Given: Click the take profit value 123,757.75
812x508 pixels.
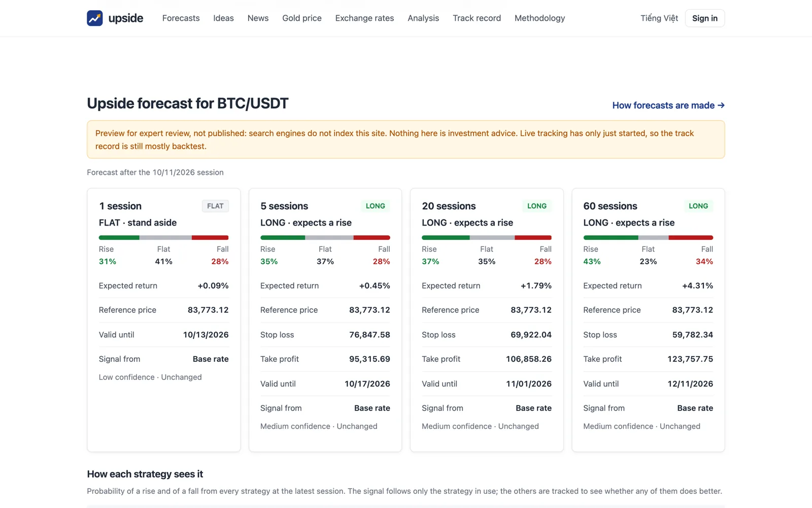Looking at the screenshot, I should coord(690,359).
